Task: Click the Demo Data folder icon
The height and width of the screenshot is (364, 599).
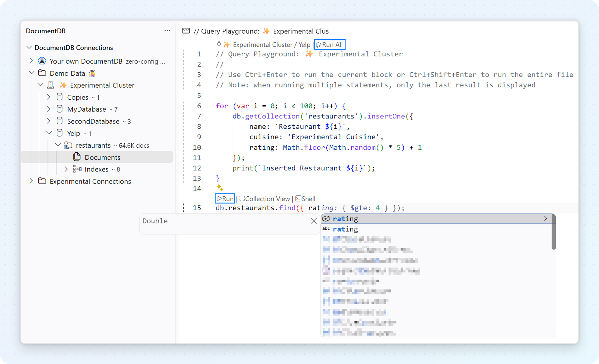Action: tap(42, 73)
